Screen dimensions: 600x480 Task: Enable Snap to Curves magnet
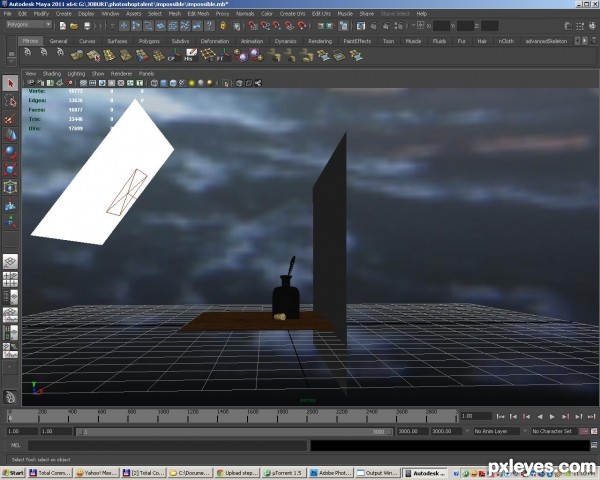click(265, 26)
